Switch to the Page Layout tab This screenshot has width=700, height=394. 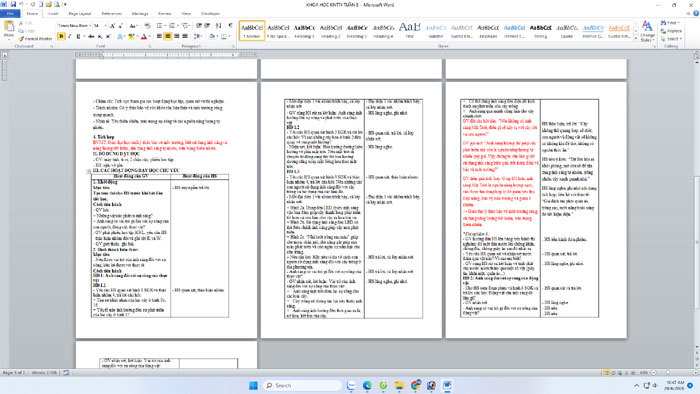(79, 14)
